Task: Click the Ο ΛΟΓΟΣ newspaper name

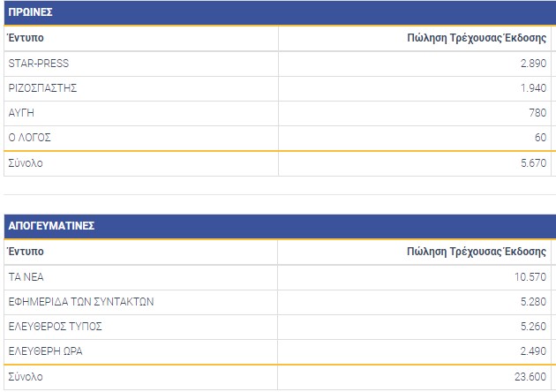Action: (x=30, y=138)
